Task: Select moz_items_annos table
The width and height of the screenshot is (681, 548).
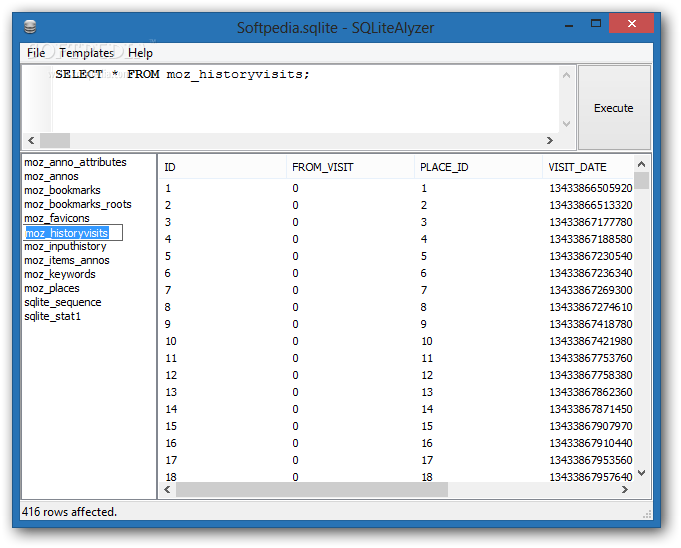Action: click(x=67, y=260)
